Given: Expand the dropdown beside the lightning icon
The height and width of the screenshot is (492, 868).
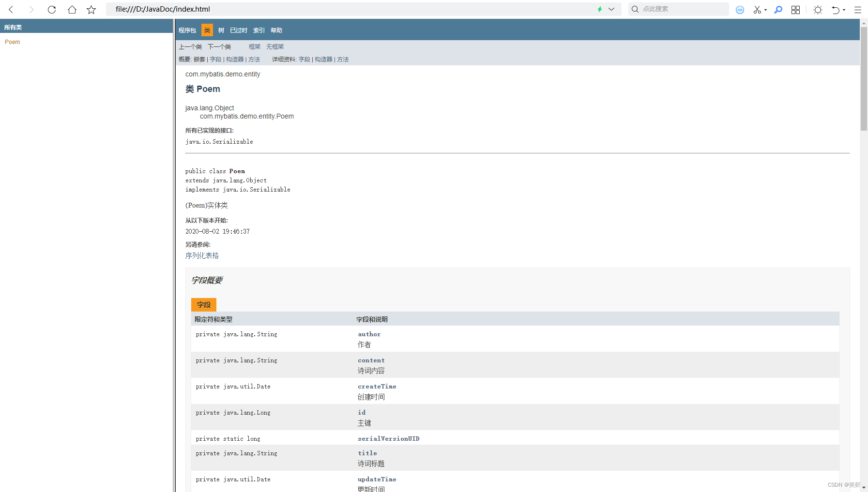Looking at the screenshot, I should click(611, 9).
